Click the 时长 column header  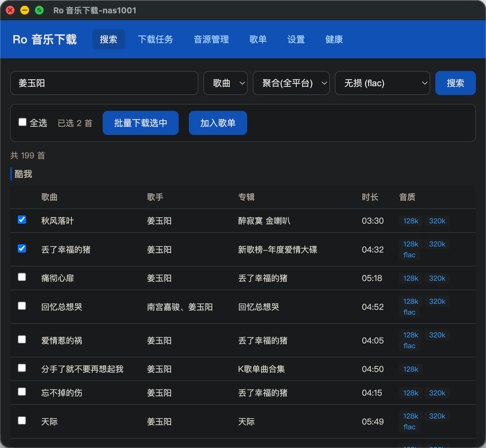click(370, 197)
